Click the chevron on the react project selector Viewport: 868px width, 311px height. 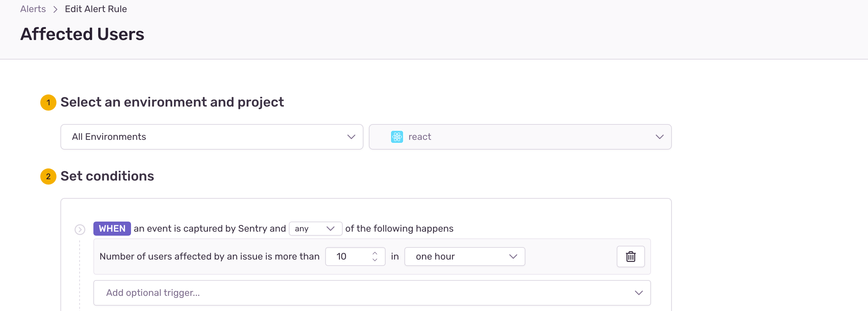[659, 137]
